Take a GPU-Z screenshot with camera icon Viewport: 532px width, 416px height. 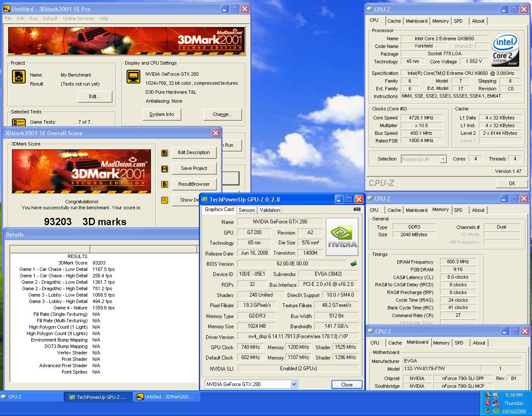pyautogui.click(x=357, y=209)
